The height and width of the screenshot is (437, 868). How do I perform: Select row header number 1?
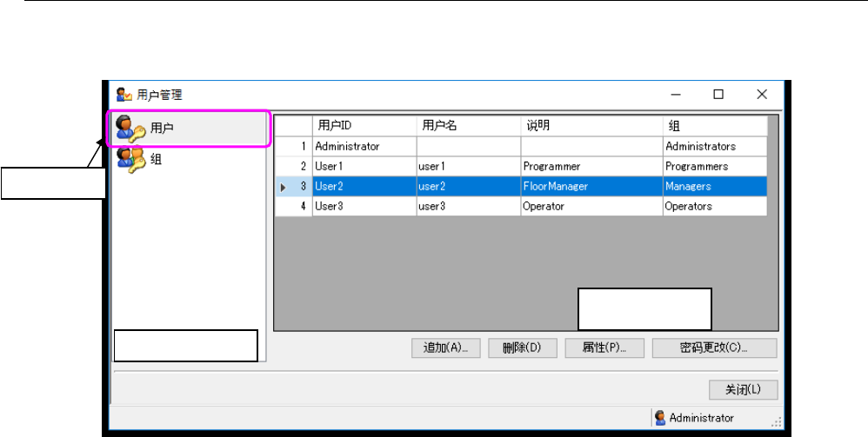point(294,147)
